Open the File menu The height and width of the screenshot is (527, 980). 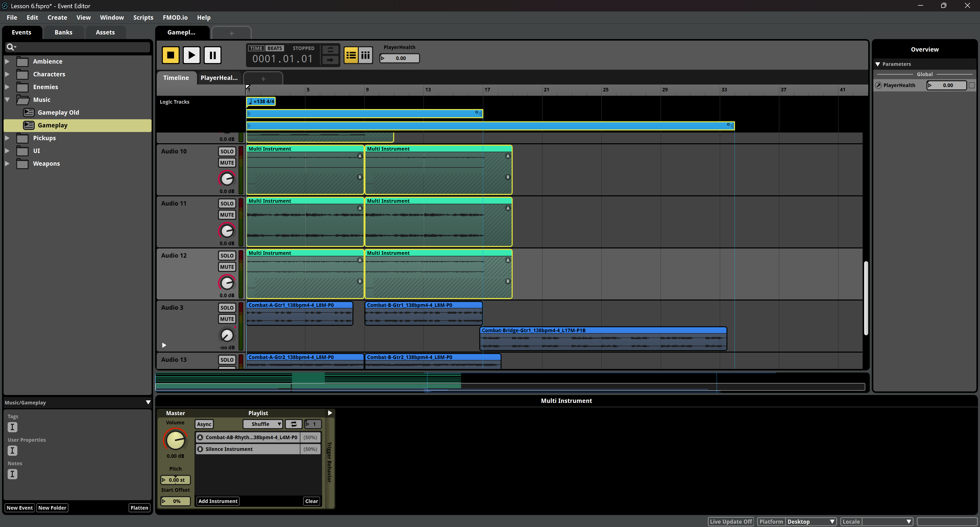(x=12, y=18)
